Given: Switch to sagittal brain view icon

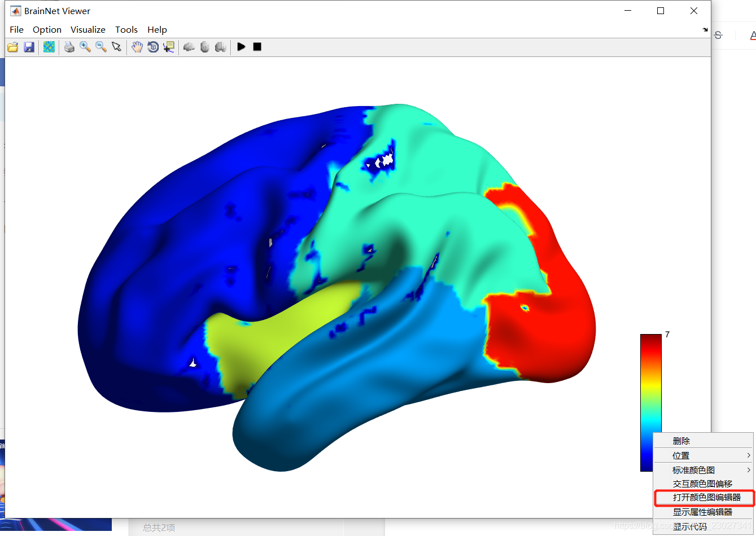Looking at the screenshot, I should click(x=189, y=47).
